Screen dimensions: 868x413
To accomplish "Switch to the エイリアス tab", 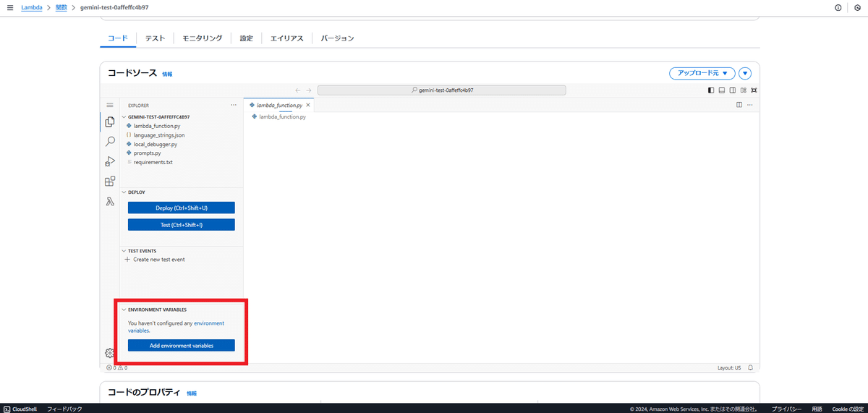I will click(287, 38).
